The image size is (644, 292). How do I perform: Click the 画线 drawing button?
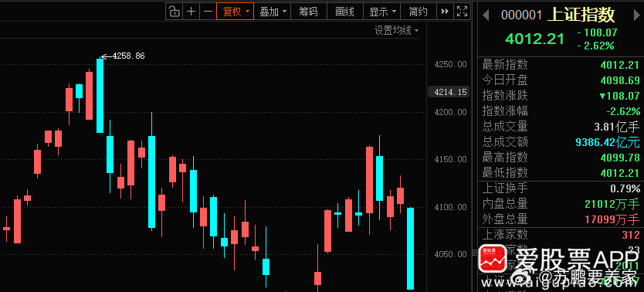(x=344, y=12)
